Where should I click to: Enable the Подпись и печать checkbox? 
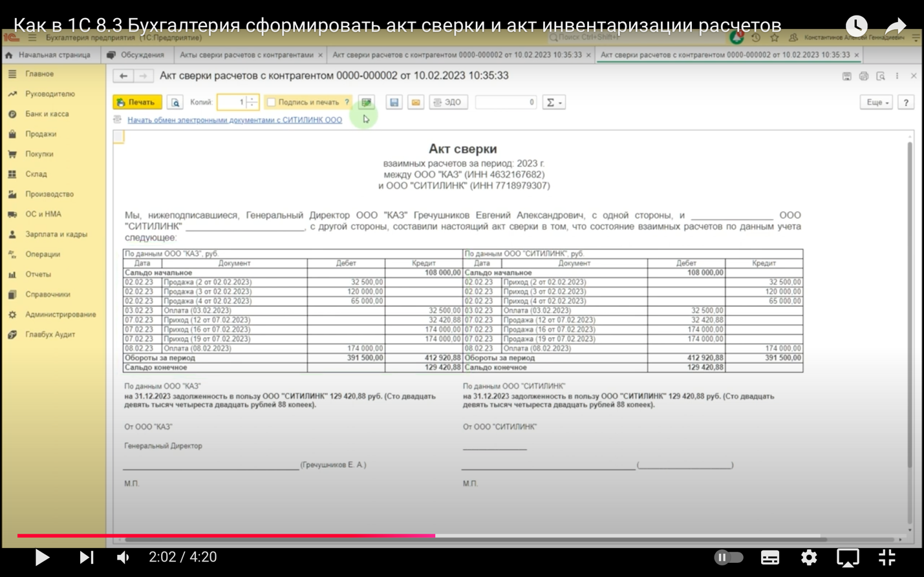tap(272, 102)
